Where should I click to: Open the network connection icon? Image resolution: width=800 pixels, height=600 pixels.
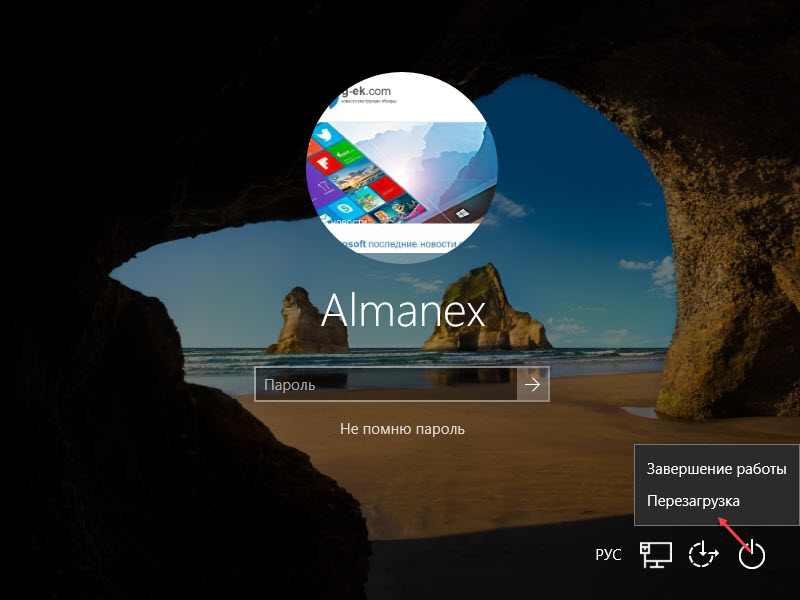[x=656, y=554]
